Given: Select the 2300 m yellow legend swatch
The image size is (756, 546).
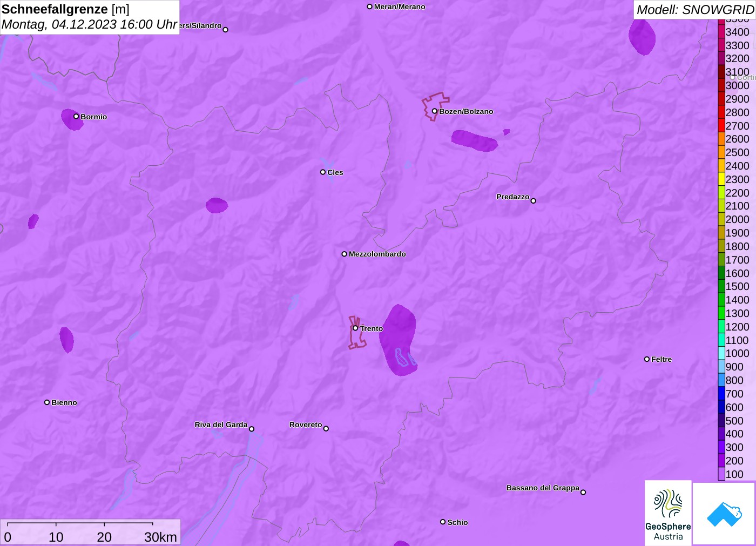Looking at the screenshot, I should click(x=721, y=179).
